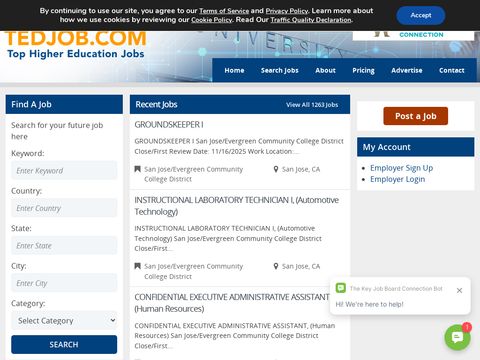Expand the Select Category dropdown
Image resolution: width=480 pixels, height=360 pixels.
click(x=64, y=320)
